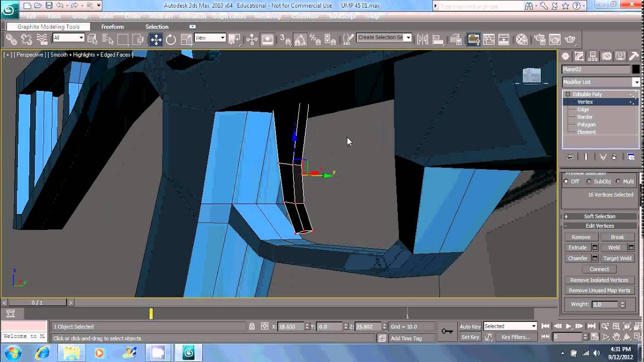The width and height of the screenshot is (644, 362).
Task: Open the Modifier List dropdown
Action: (601, 82)
